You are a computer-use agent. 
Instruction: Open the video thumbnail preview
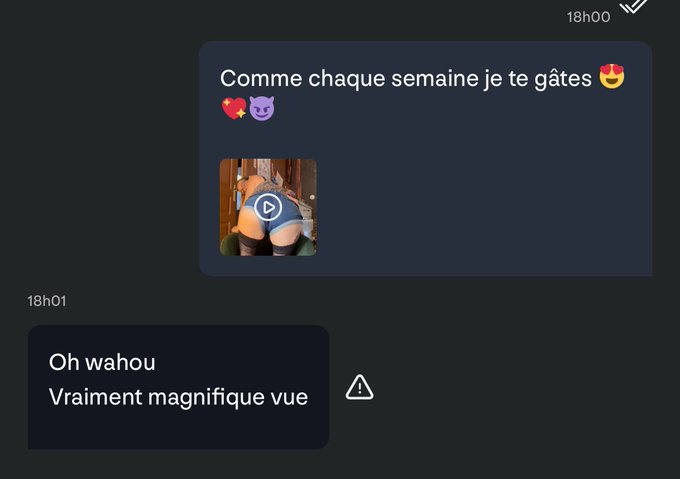click(268, 207)
